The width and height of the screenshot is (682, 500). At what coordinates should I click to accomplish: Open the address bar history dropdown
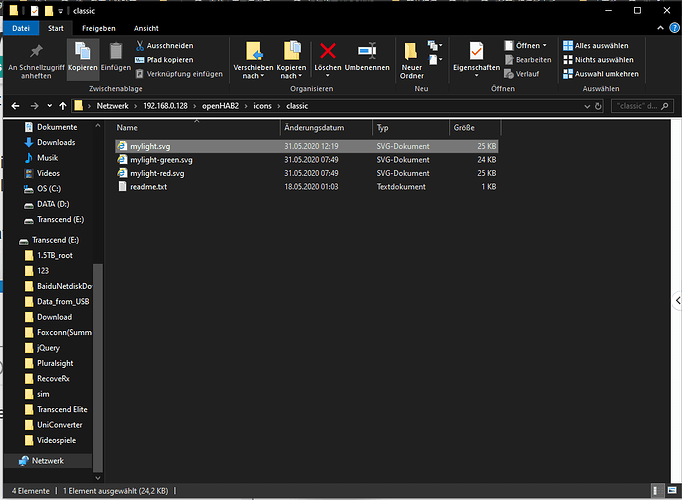(x=587, y=106)
